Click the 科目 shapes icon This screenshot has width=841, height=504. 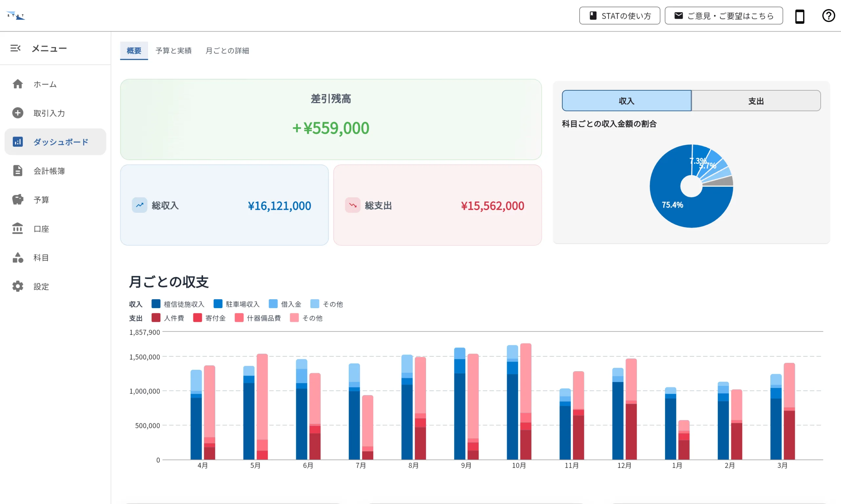point(18,258)
